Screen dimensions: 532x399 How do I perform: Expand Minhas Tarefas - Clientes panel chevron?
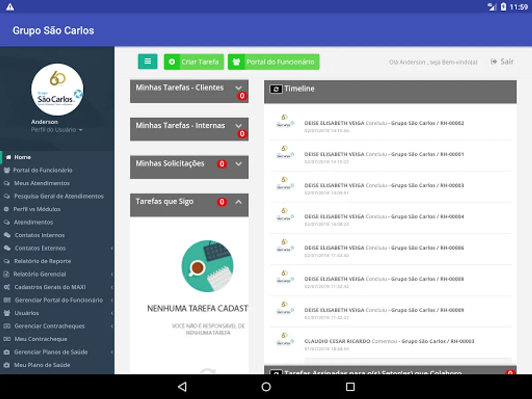coord(239,88)
